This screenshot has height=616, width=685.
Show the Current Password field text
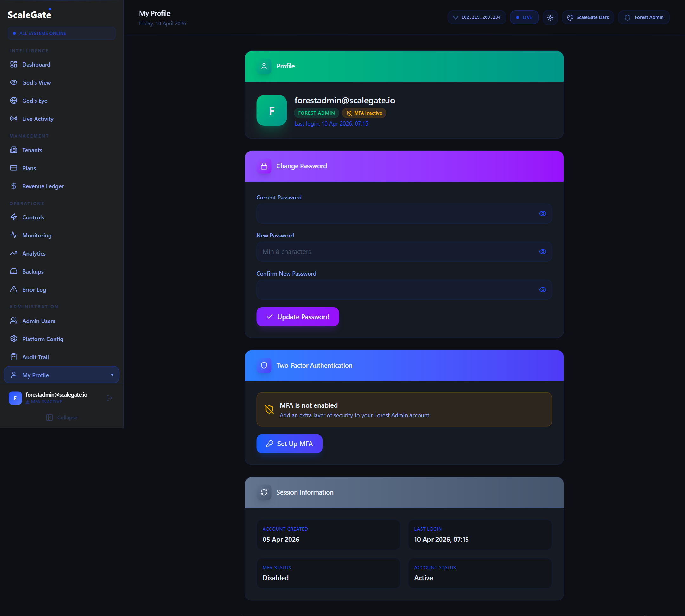[542, 214]
